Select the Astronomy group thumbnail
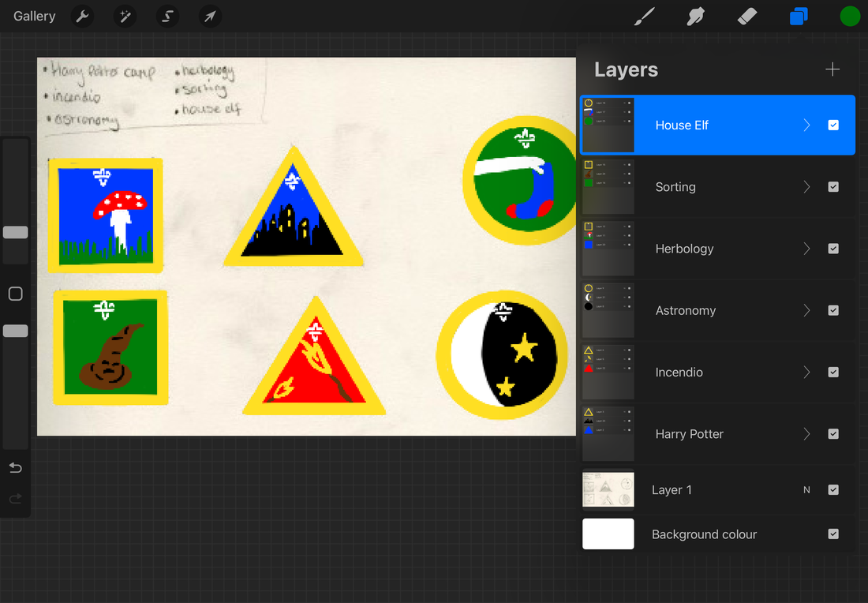 point(608,311)
